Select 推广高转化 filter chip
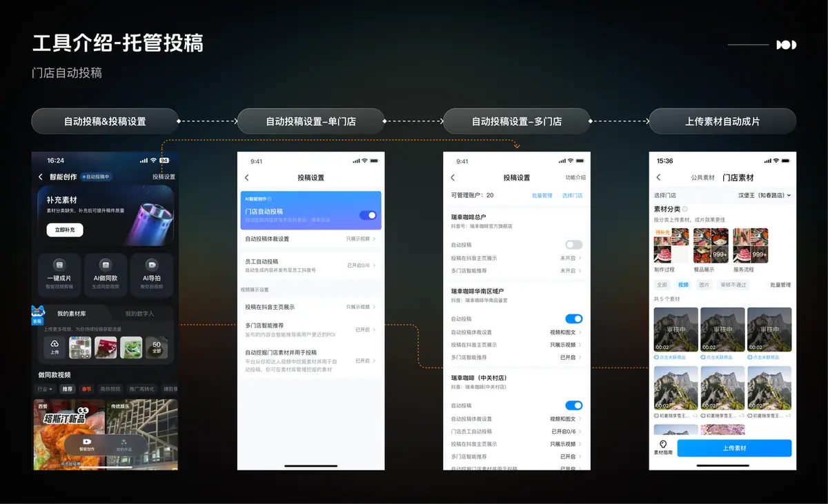The image size is (828, 504). point(143,389)
